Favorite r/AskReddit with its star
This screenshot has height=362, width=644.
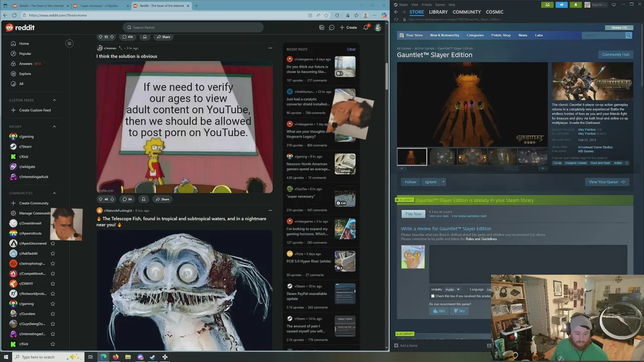(x=53, y=253)
